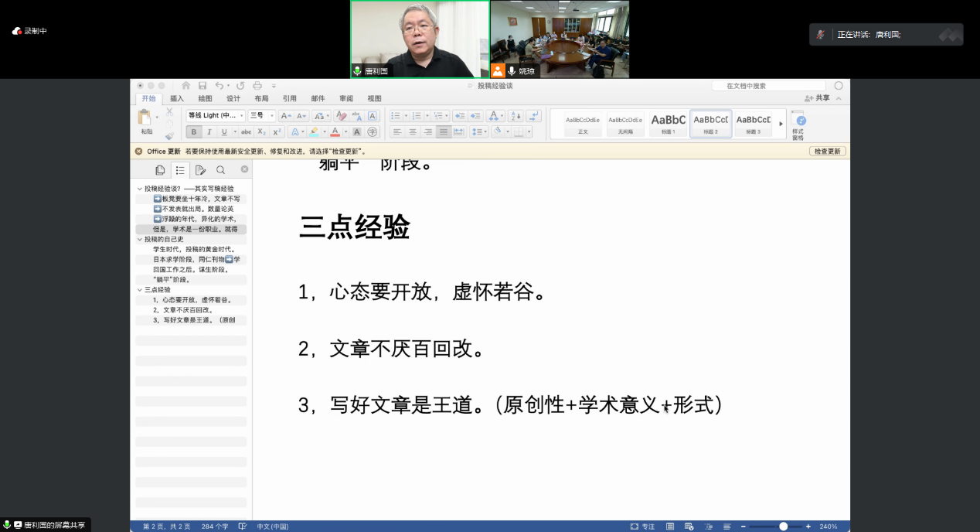Switch to the 视图 ribbon tab
The width and height of the screenshot is (980, 532).
point(374,99)
